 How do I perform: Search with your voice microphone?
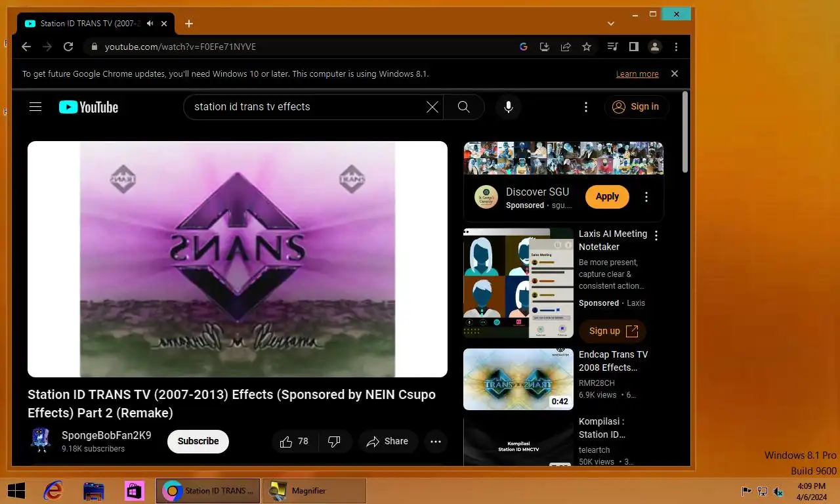pyautogui.click(x=508, y=107)
